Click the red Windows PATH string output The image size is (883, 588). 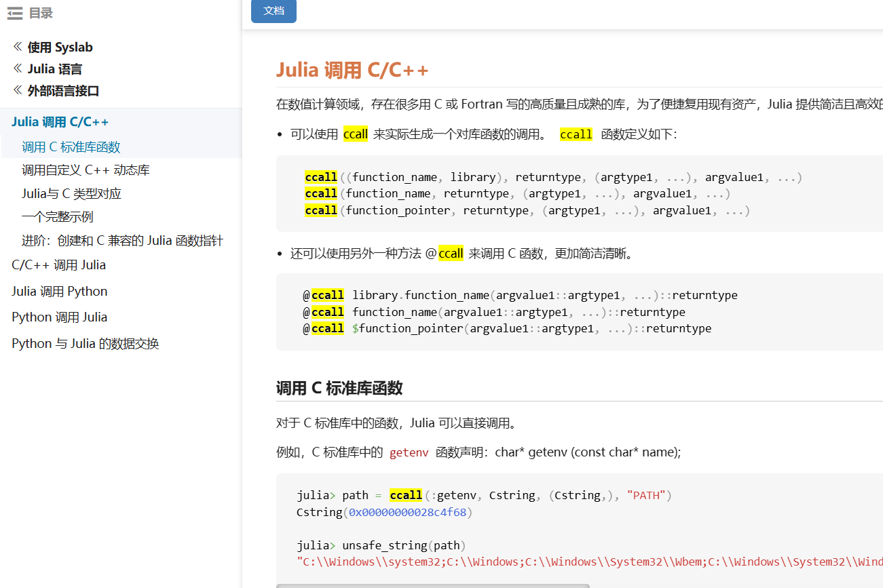pyautogui.click(x=590, y=562)
